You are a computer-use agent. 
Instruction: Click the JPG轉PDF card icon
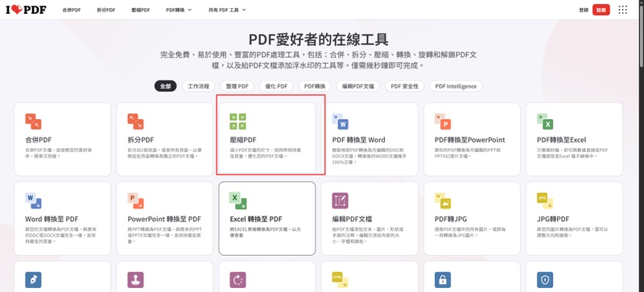545,200
